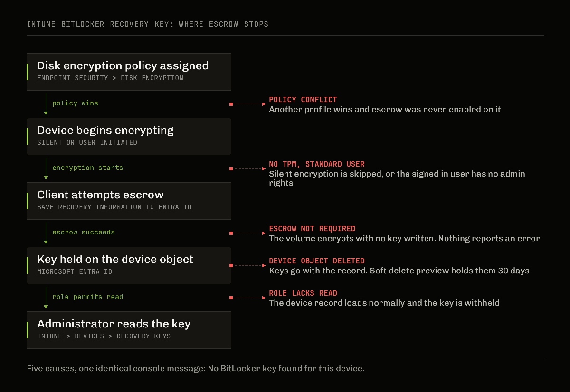
Task: Click the red marker for Role Lacks Read
Action: 231,298
